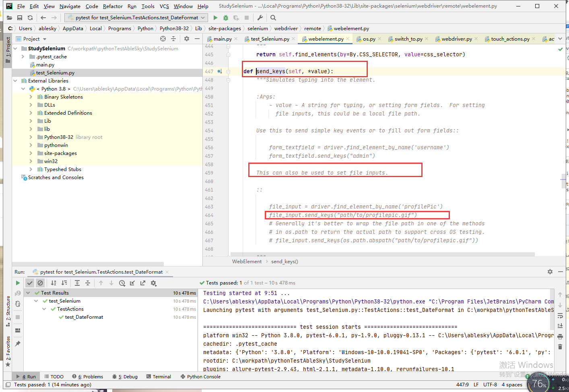Toggle Show Ignored tests button
This screenshot has height=392, width=569.
40,283
